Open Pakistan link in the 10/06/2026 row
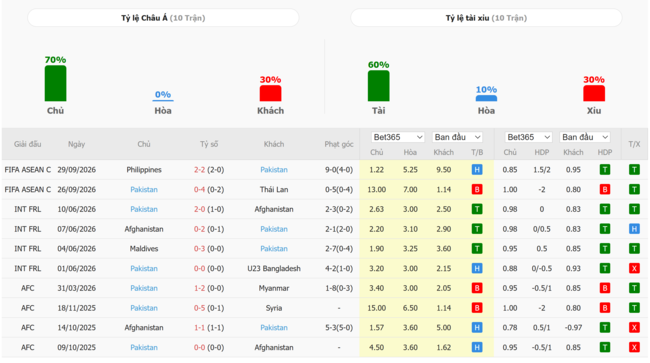This screenshot has width=650, height=363. [x=144, y=209]
